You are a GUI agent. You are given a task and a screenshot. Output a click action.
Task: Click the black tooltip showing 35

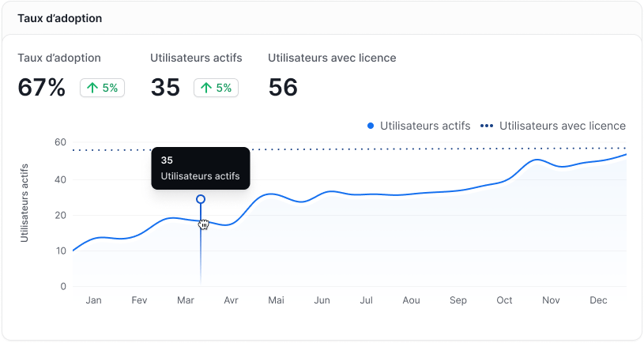click(200, 168)
